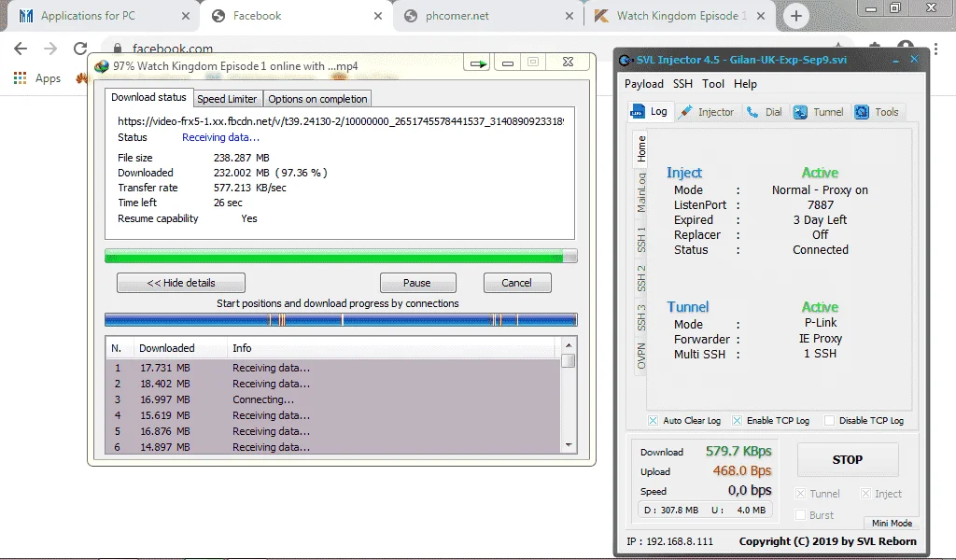Cancel the download

point(517,283)
